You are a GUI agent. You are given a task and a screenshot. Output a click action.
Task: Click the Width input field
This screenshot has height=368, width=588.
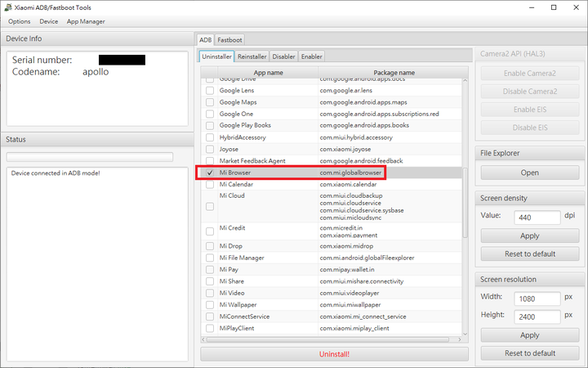[x=537, y=299]
